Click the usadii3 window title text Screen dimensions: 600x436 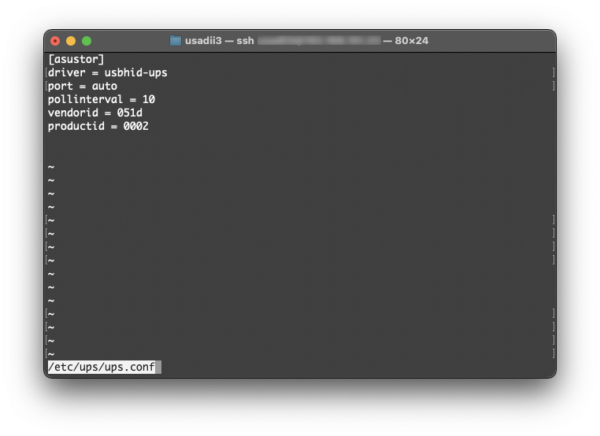click(x=204, y=41)
